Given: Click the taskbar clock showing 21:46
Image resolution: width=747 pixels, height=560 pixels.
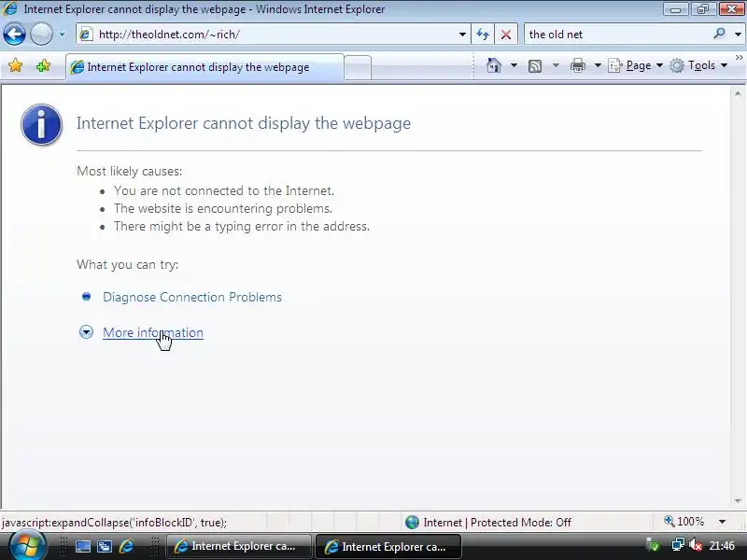Looking at the screenshot, I should click(x=721, y=546).
